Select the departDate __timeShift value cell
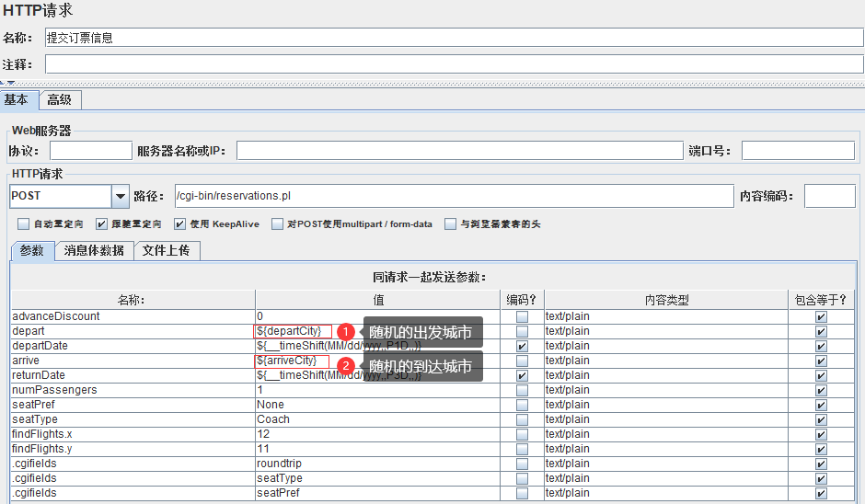The image size is (865, 504). [x=378, y=347]
